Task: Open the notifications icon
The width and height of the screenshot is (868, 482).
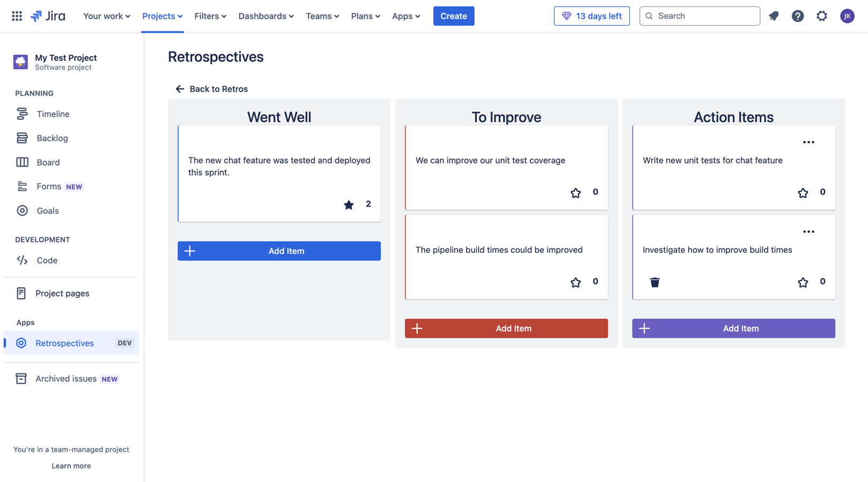Action: coord(774,16)
